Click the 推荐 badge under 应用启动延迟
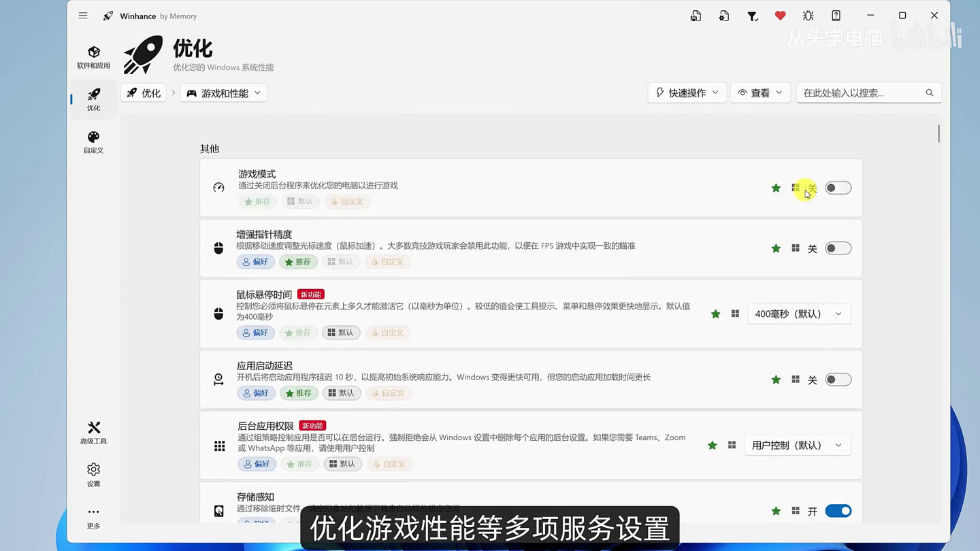 [299, 393]
